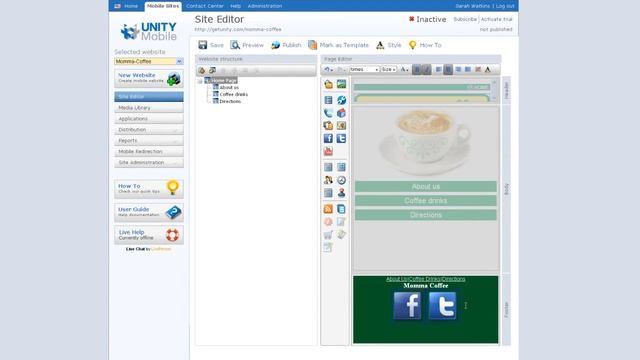Viewport: 640px width, 360px height.
Task: Open the Contact Center tab
Action: tap(204, 6)
